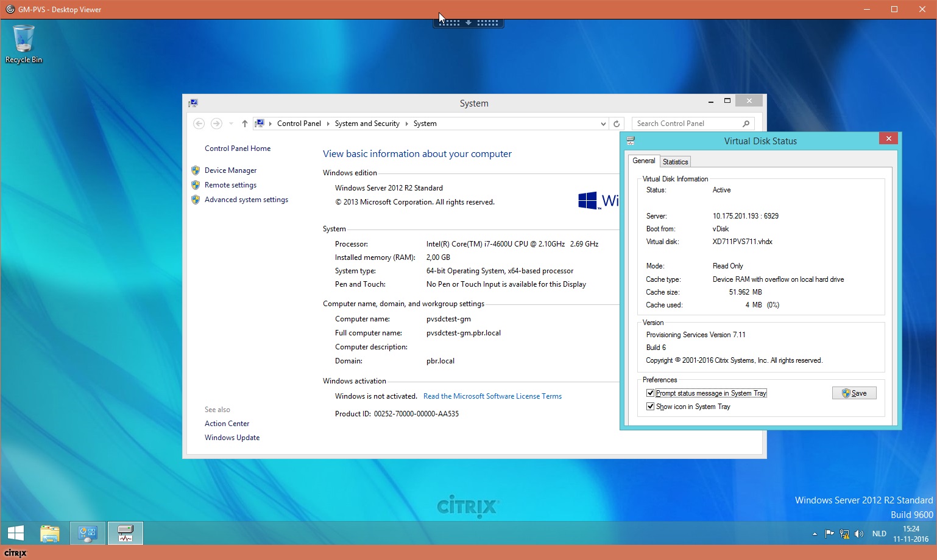Open the Recycle Bin desktop icon
This screenshot has width=937, height=560.
point(23,44)
